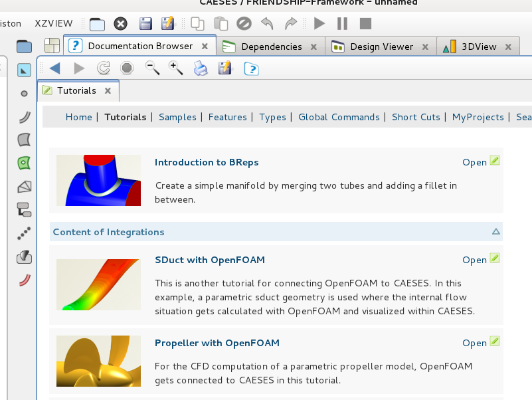Start run with play button

319,24
